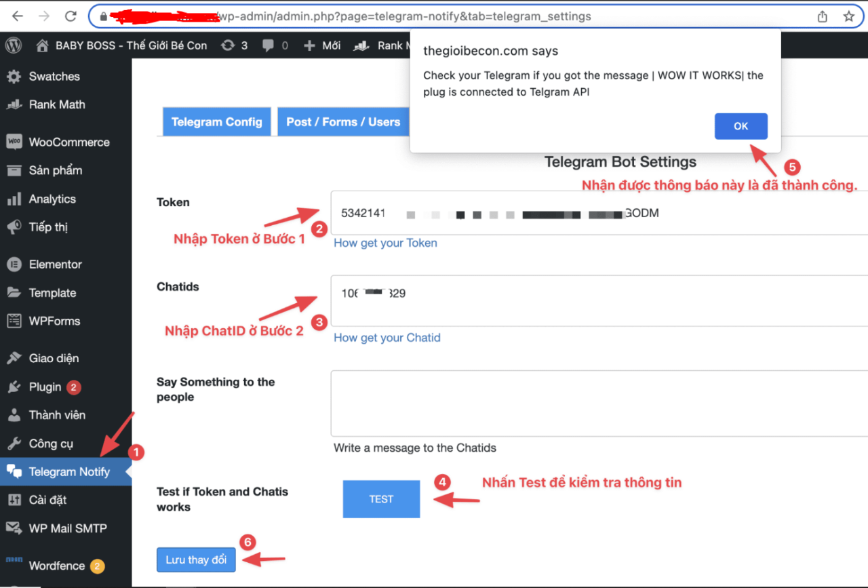Click the WP Mail SMTP envelope icon
The image size is (868, 588).
click(x=14, y=528)
